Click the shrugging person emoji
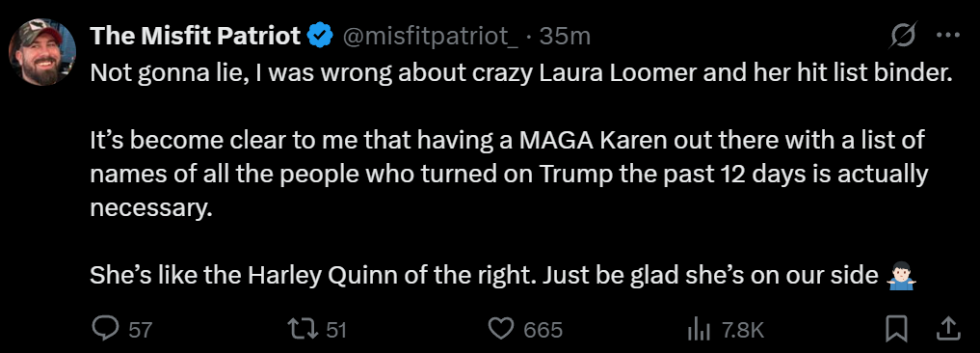The width and height of the screenshot is (980, 353). tap(901, 275)
